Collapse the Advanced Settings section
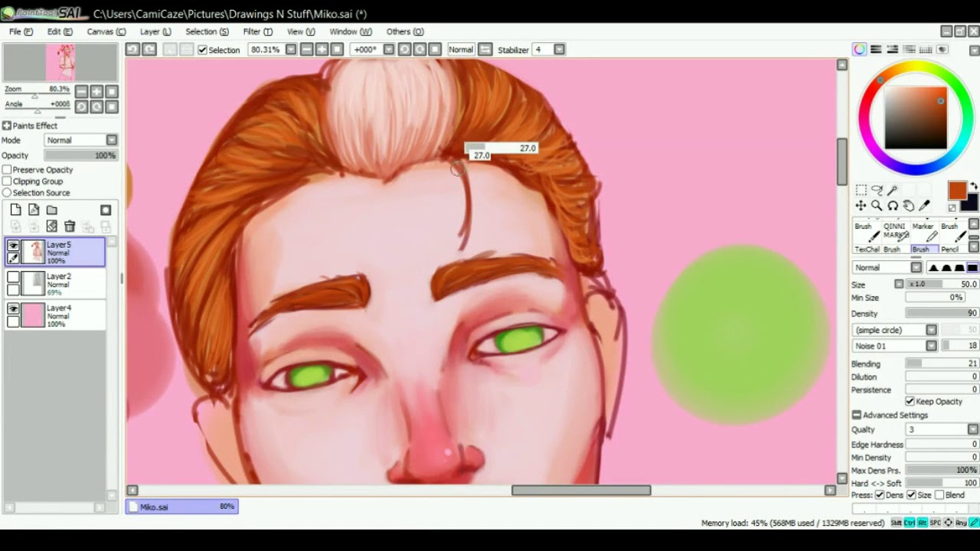This screenshot has height=551, width=980. [857, 415]
